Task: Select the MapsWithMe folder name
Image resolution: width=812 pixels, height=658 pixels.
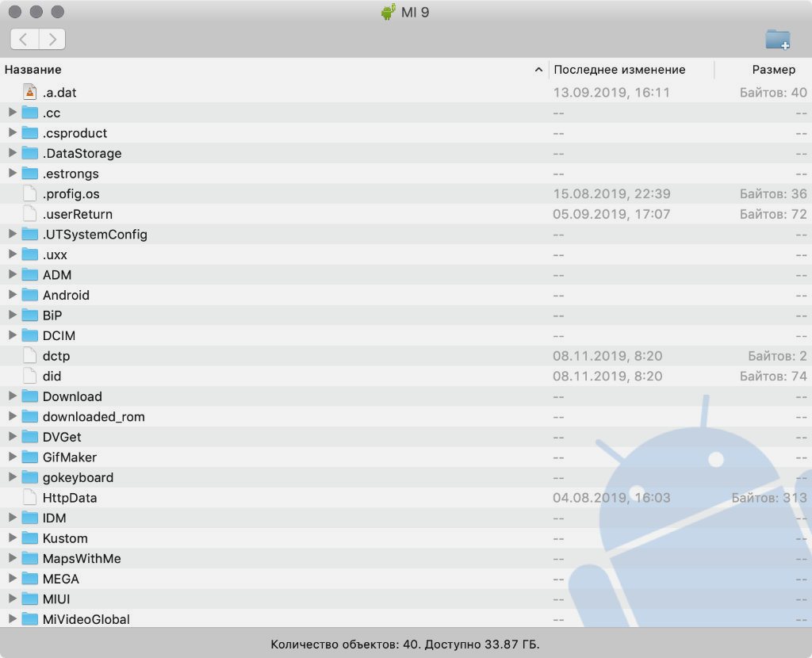Action: [x=82, y=559]
